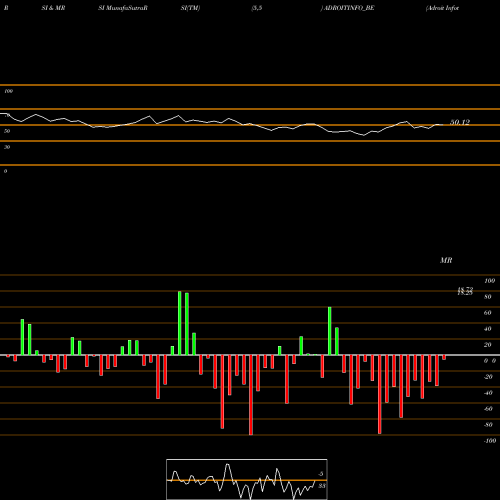Open the mini RSI overview chart thumbnail
Viewport: 500px width, 500px height.
pyautogui.click(x=247, y=479)
